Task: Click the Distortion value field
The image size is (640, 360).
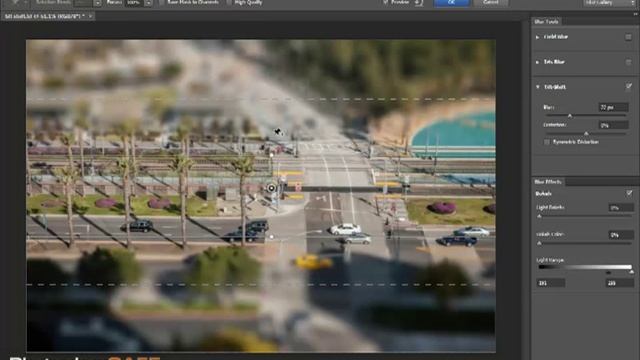Action: pos(613,125)
